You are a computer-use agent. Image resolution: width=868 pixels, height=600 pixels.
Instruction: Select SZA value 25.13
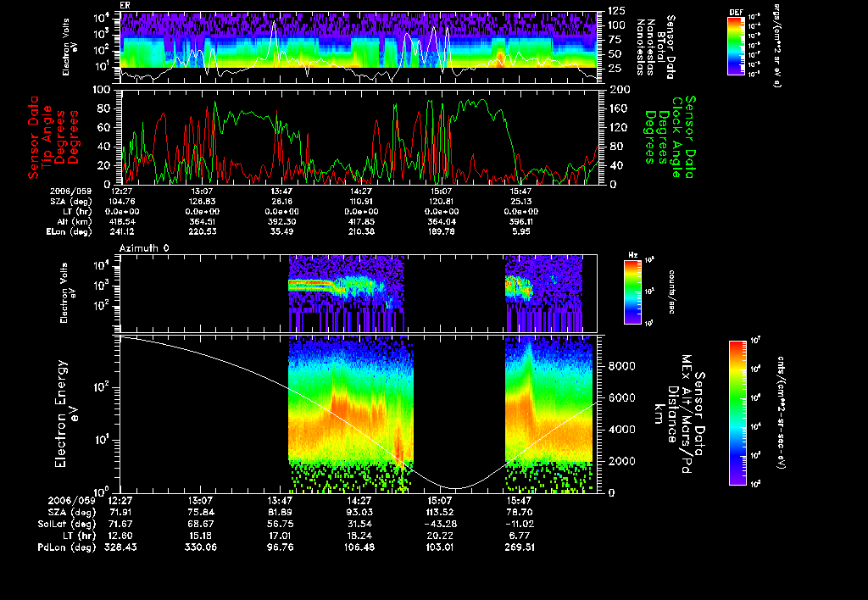(521, 202)
